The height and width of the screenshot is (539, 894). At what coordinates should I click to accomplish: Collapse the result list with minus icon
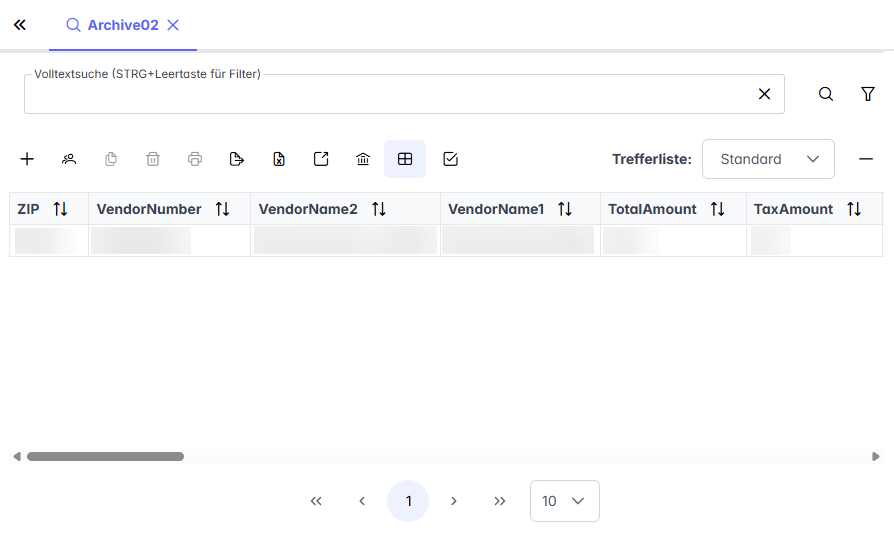pyautogui.click(x=866, y=159)
